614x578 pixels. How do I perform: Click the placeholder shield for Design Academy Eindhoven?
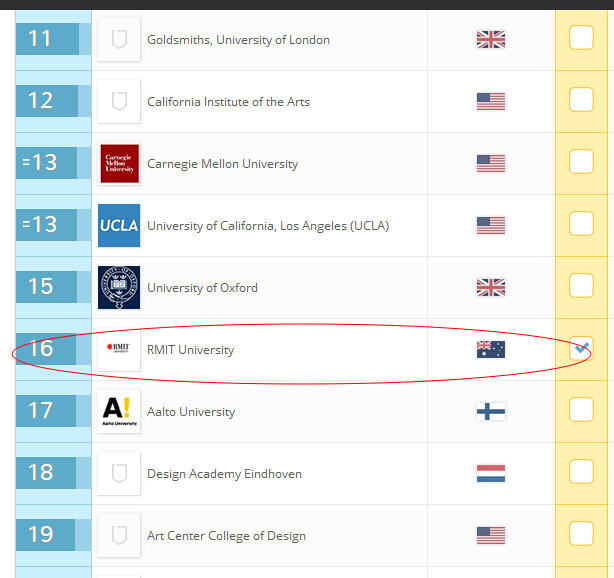(x=119, y=473)
